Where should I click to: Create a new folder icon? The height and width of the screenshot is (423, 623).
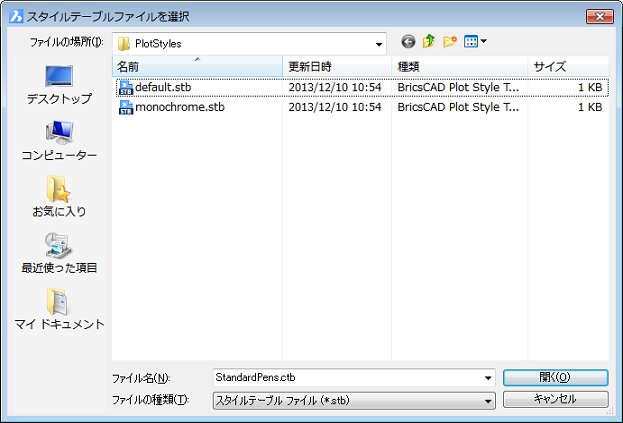coord(450,41)
